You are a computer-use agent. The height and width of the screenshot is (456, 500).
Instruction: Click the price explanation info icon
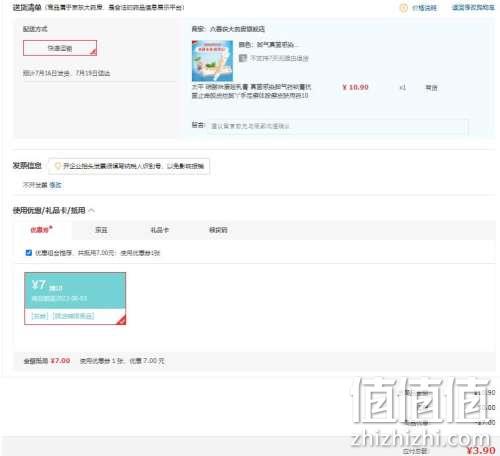[x=403, y=8]
